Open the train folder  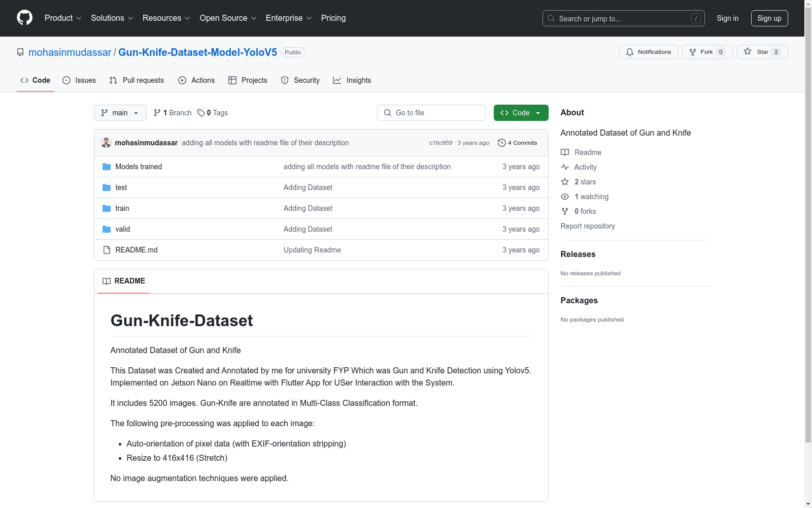(122, 208)
